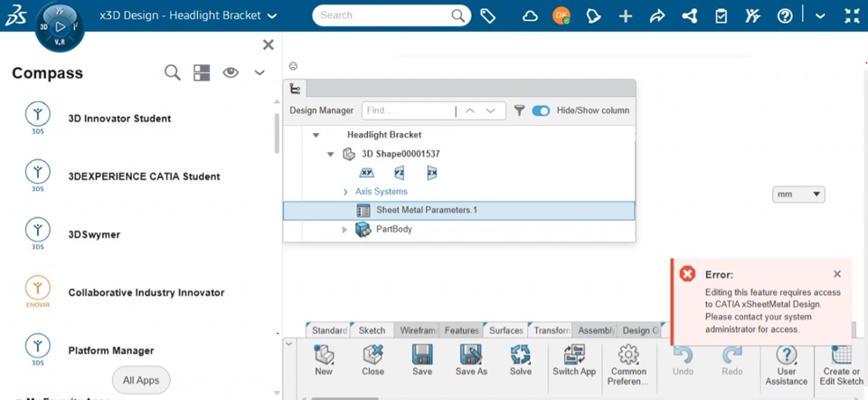Dismiss the Error notification
Screen dimensions: 868x400
tap(837, 273)
